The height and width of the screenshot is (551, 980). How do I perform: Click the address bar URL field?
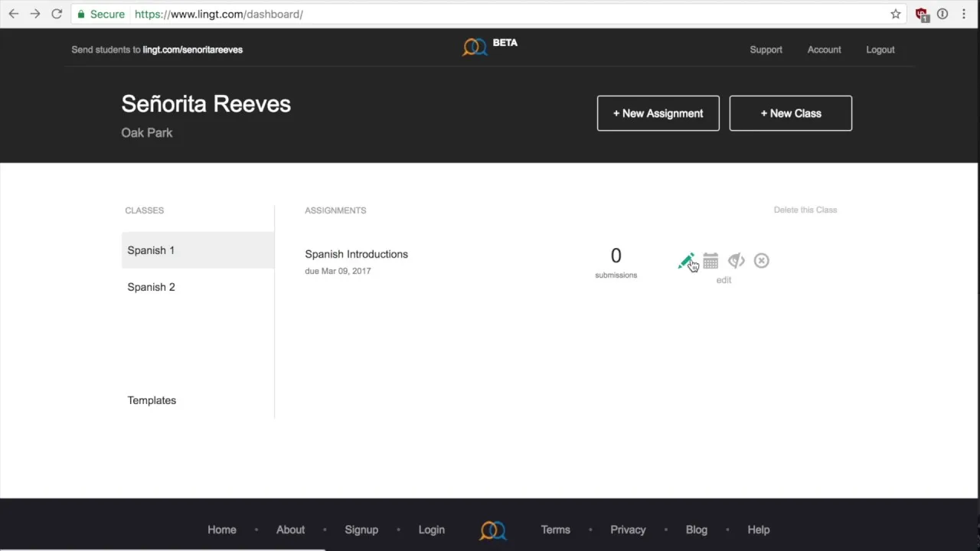(x=505, y=14)
